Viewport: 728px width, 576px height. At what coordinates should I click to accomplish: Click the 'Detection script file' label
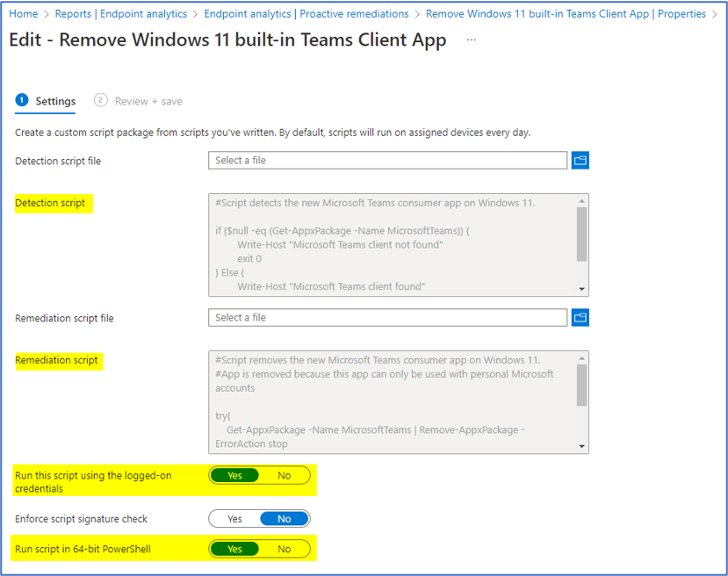(58, 161)
